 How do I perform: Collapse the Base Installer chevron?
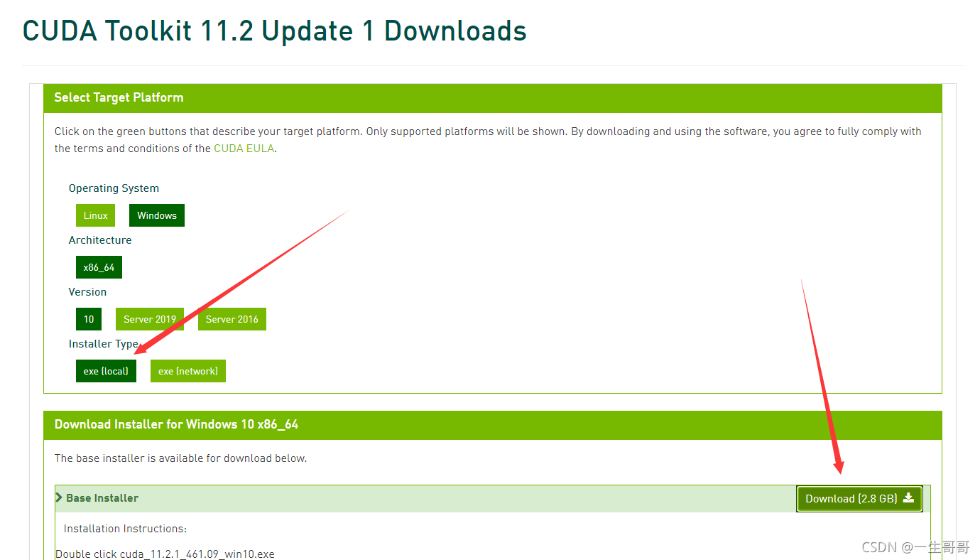[x=59, y=498]
